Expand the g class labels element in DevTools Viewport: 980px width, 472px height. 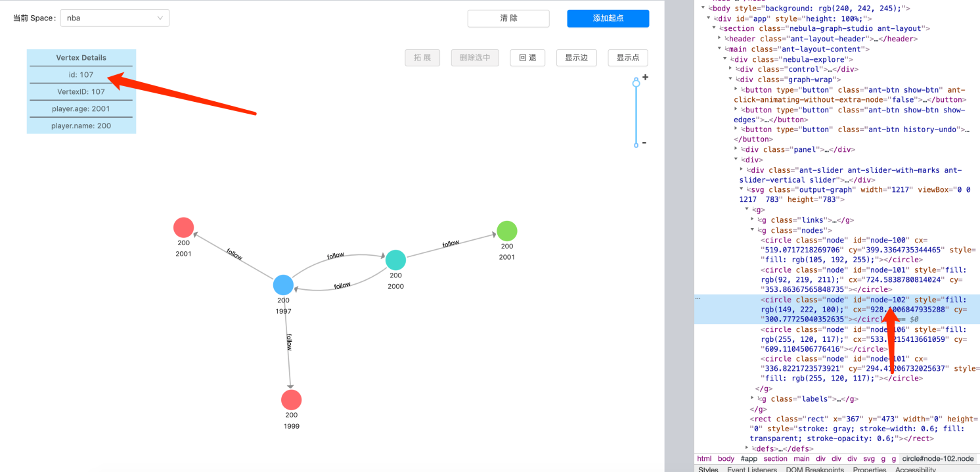point(753,399)
